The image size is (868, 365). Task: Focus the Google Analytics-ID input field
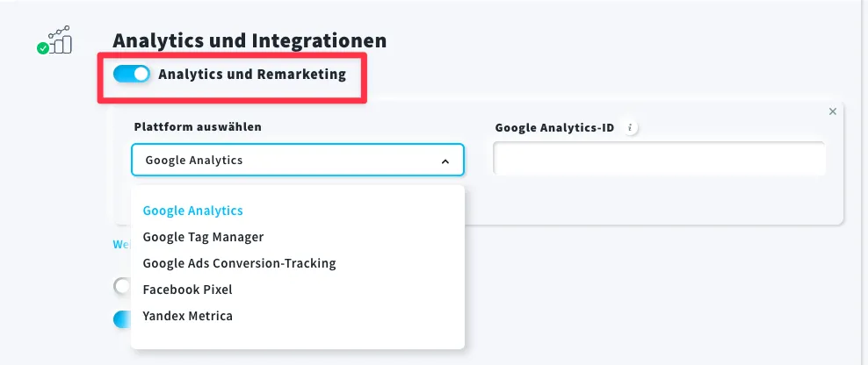pyautogui.click(x=659, y=159)
